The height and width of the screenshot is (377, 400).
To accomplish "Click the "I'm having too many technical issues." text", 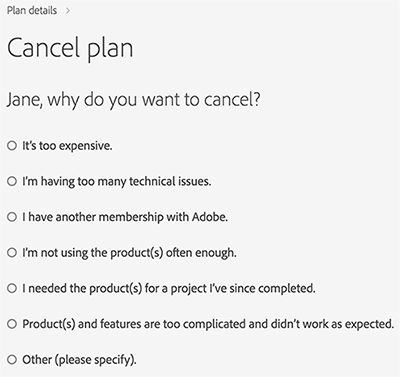I will point(117,182).
